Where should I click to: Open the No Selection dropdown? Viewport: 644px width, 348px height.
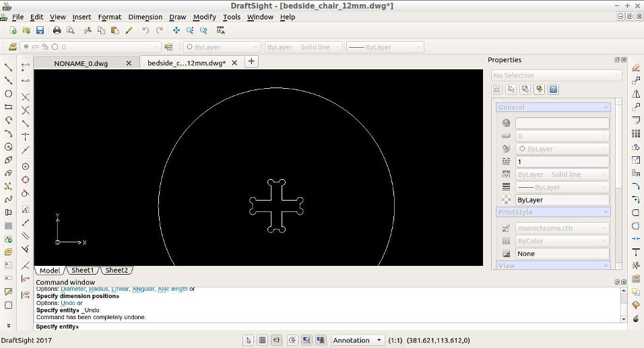point(556,75)
